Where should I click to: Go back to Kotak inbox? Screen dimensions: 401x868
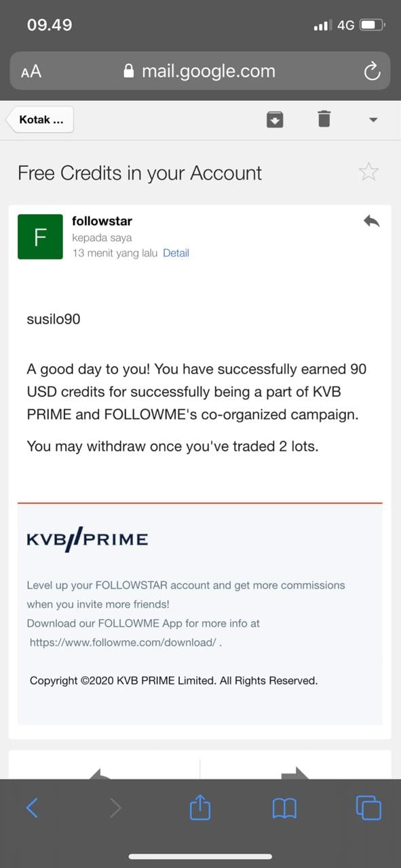tap(39, 120)
